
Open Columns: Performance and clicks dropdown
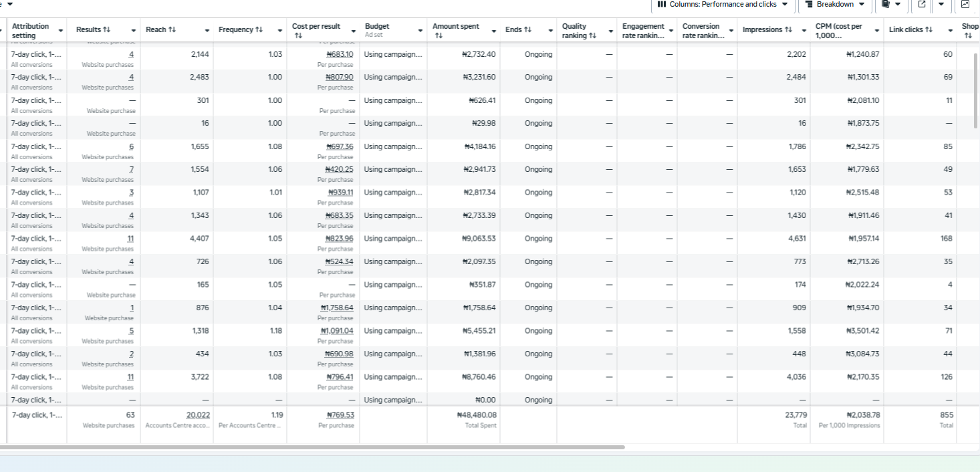pyautogui.click(x=723, y=5)
